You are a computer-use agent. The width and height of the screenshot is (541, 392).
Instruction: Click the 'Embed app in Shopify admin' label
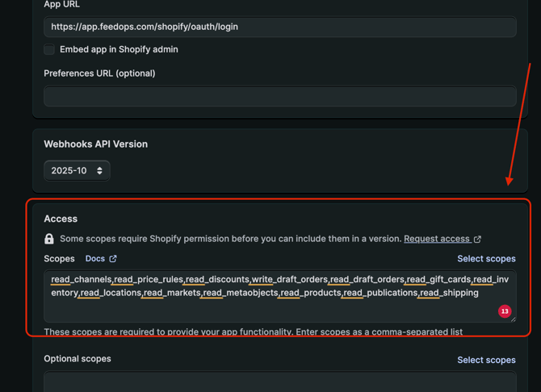tap(119, 49)
